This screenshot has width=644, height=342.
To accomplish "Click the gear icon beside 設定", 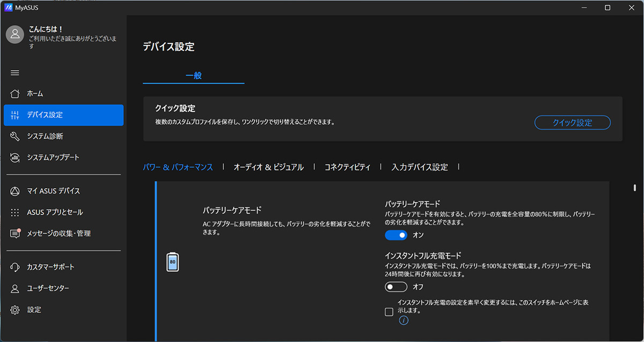I will [15, 310].
